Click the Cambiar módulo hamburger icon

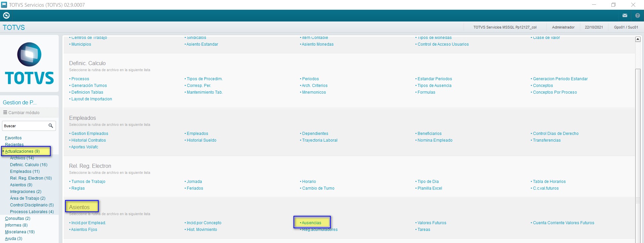pyautogui.click(x=5, y=112)
